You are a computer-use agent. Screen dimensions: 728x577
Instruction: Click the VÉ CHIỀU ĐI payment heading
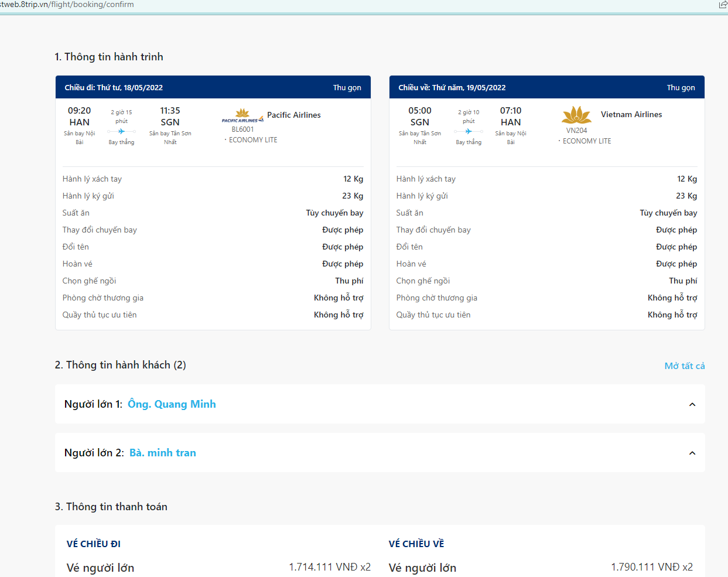(x=94, y=544)
